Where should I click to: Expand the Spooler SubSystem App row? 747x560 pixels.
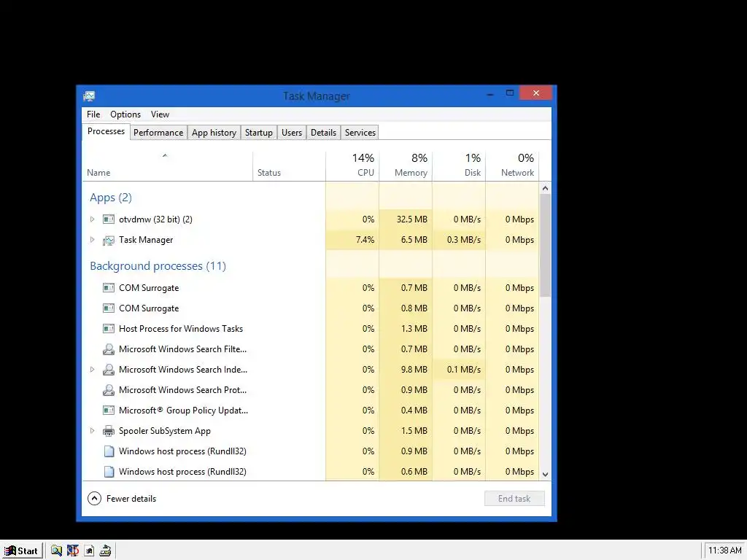[x=93, y=431]
